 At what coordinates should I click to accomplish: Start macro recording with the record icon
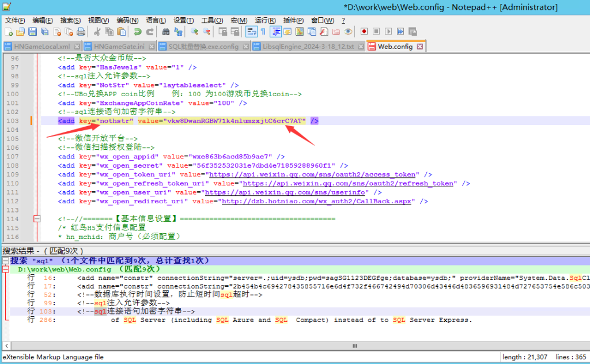click(364, 32)
